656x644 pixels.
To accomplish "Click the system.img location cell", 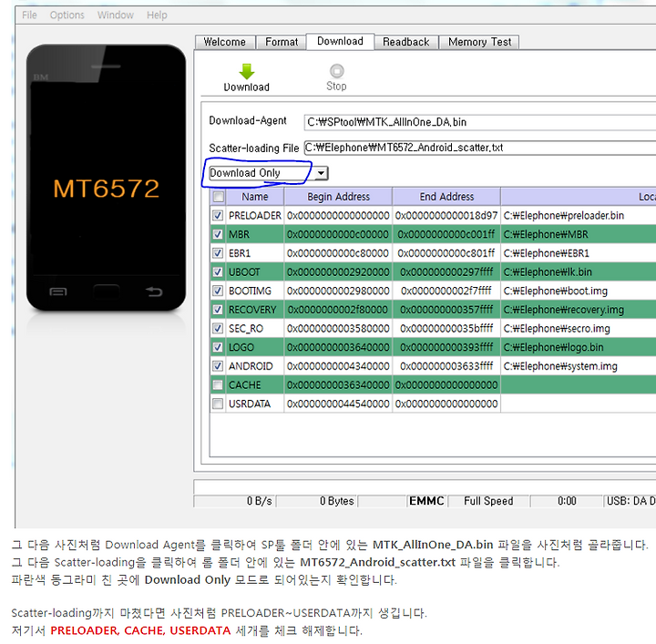I will coord(579,366).
